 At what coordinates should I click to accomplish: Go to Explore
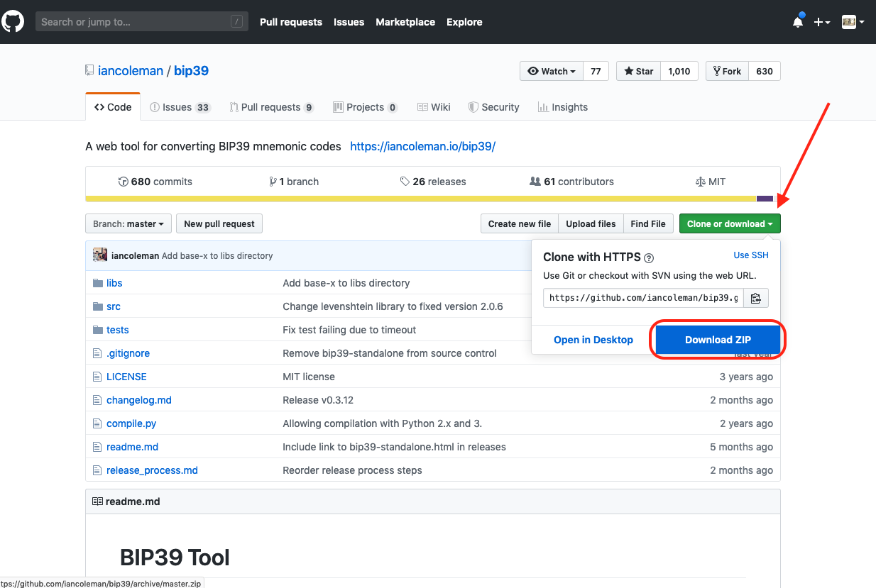pyautogui.click(x=464, y=22)
